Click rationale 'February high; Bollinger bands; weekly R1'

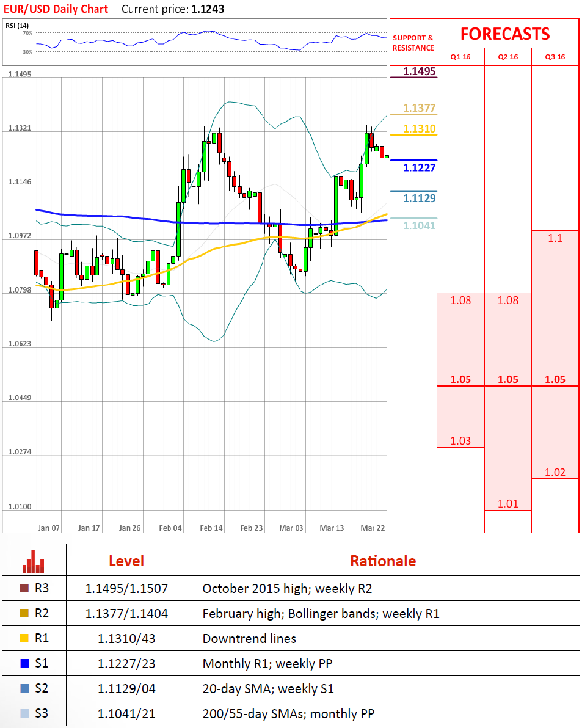tap(321, 614)
